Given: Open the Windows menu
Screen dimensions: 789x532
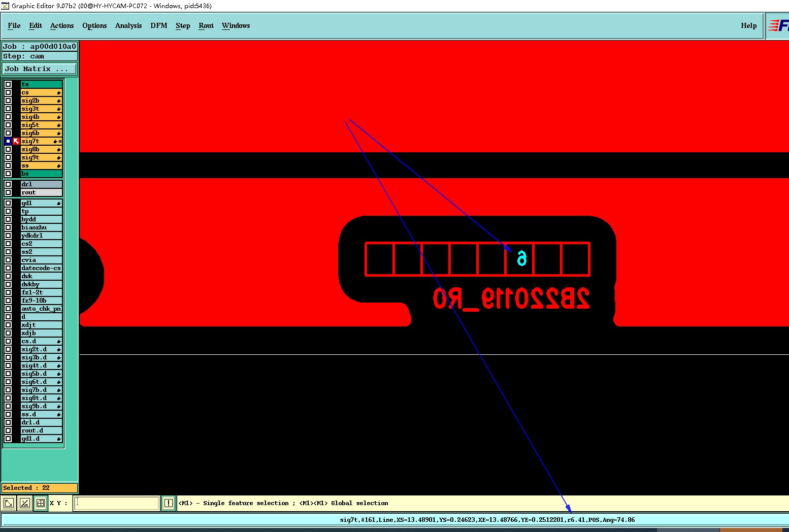Looking at the screenshot, I should coord(236,25).
